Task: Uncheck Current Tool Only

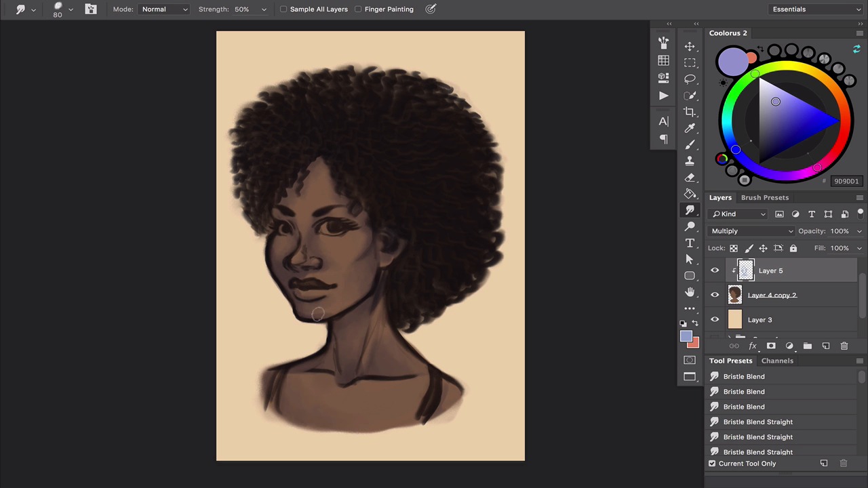Action: [712, 464]
